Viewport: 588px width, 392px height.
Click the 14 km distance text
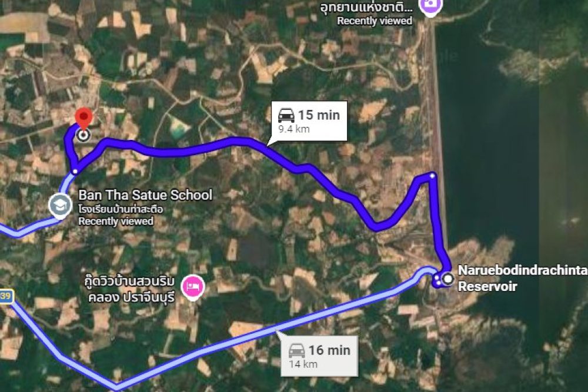tap(303, 364)
